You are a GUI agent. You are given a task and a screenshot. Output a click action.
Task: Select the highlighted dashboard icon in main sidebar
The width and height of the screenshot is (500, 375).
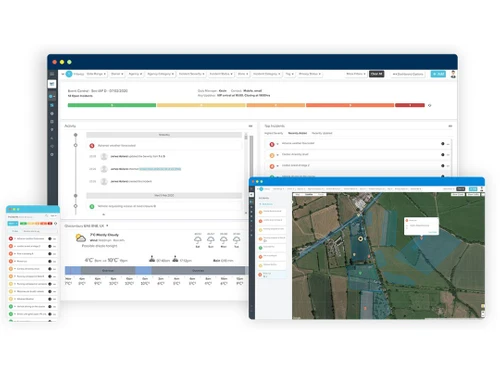click(52, 84)
